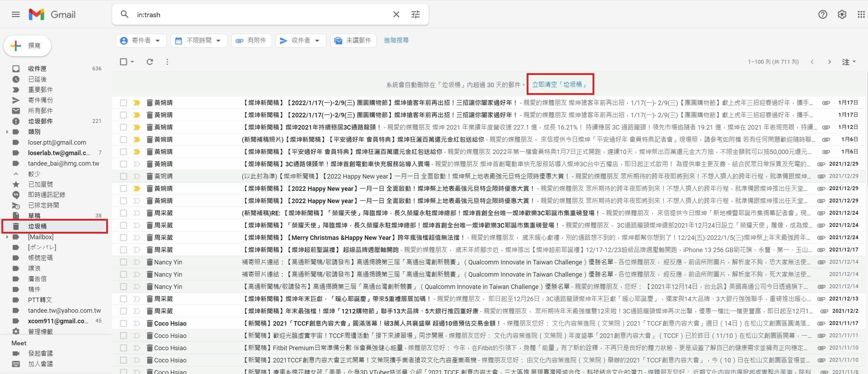Toggle importance marker on Nancy Yin first email
This screenshot has width=868, height=374.
137,262
